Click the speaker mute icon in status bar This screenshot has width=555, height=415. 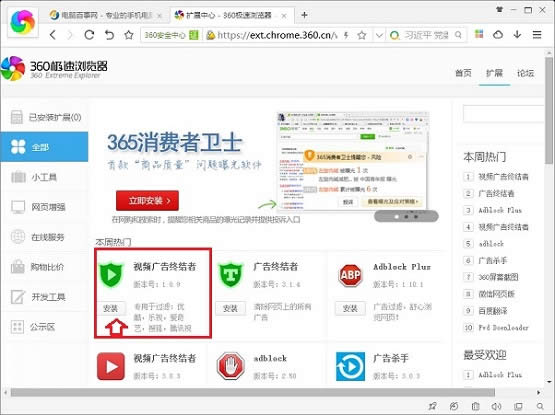[496, 406]
